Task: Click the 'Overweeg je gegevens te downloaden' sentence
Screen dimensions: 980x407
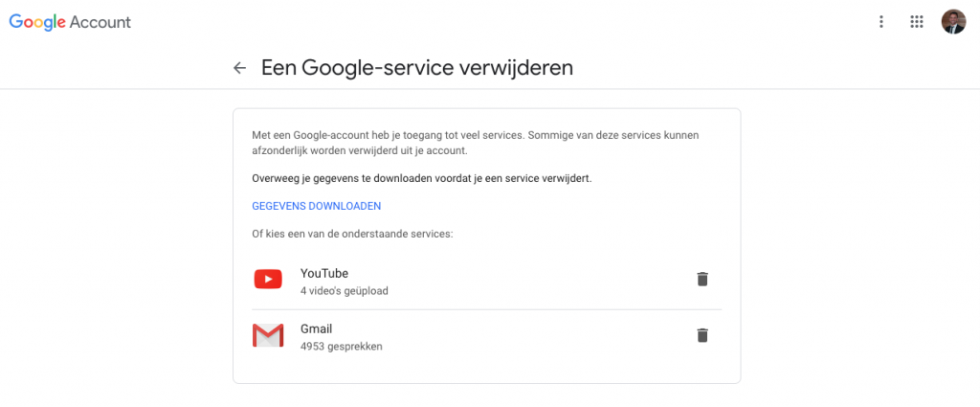Action: pos(422,178)
